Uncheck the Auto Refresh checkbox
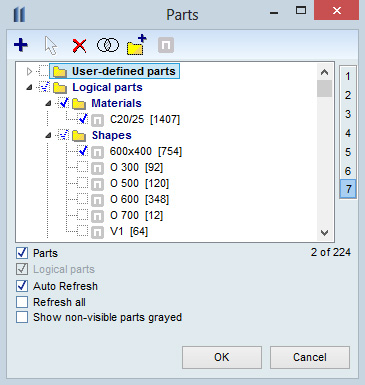This screenshot has height=385, width=365. click(x=22, y=286)
